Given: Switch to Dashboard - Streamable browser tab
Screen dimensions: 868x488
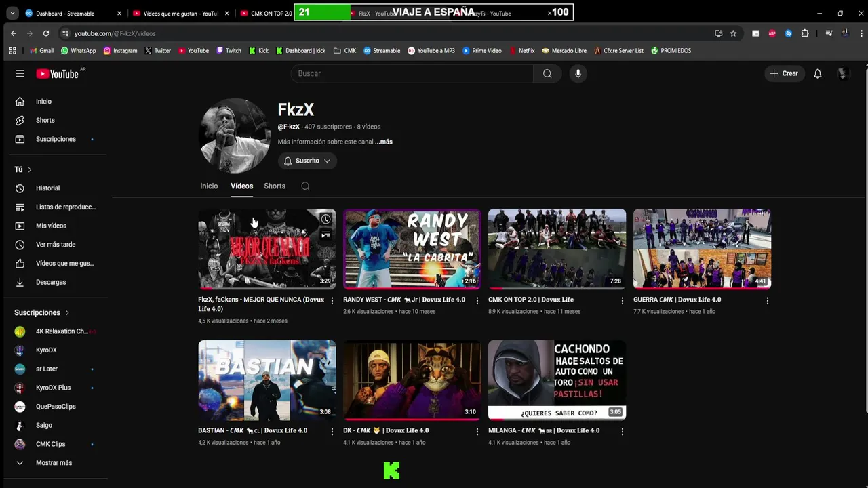Looking at the screenshot, I should pos(73,13).
